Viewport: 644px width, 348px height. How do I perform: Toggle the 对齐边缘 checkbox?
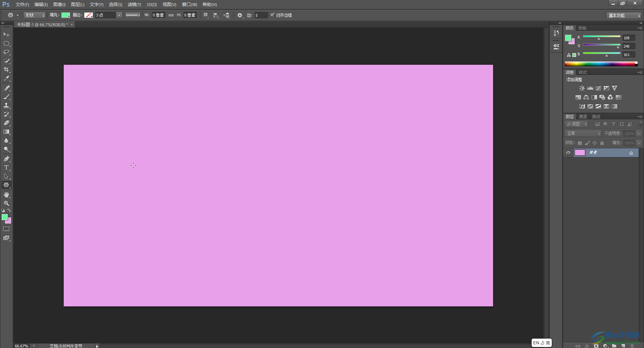pyautogui.click(x=272, y=15)
